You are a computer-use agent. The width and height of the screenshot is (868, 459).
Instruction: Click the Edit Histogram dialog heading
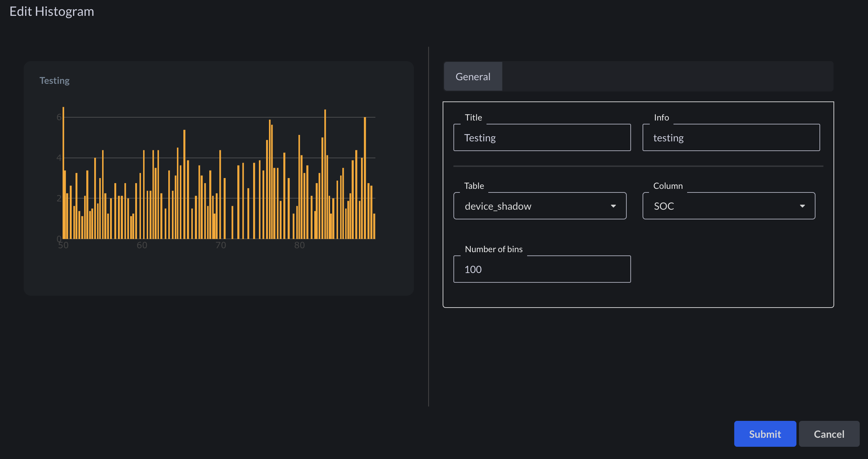[52, 12]
